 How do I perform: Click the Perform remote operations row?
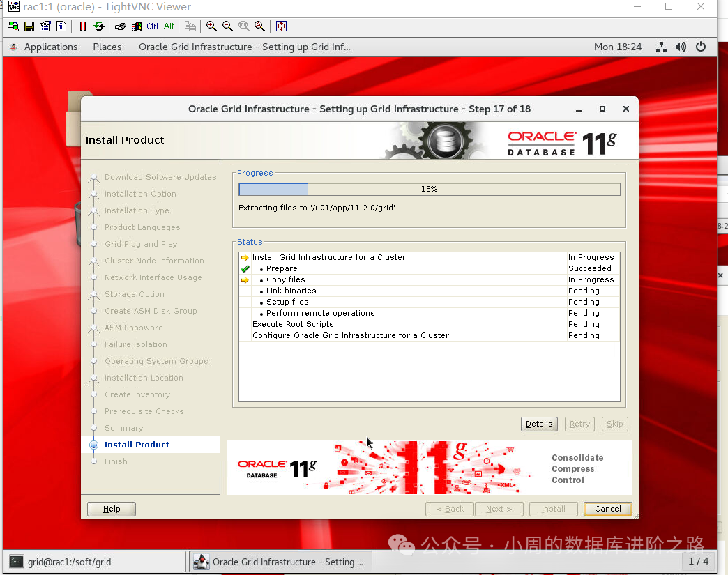430,313
